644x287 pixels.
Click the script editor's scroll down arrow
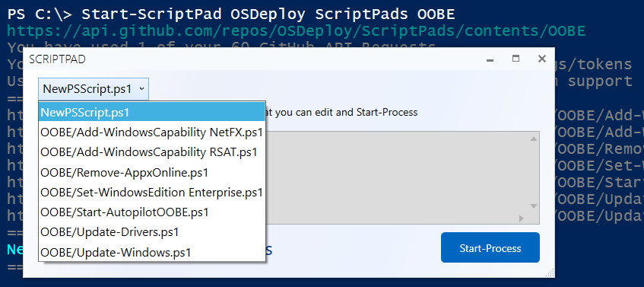pos(534,206)
